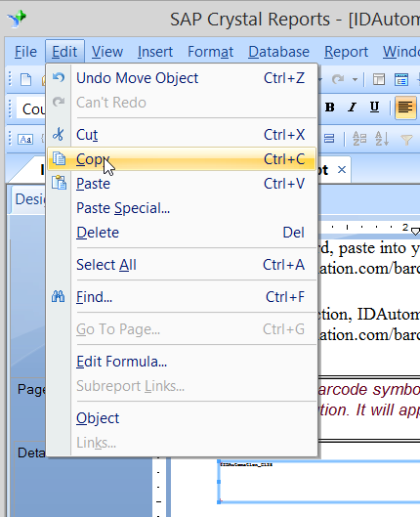The image size is (420, 517).
Task: Open Paste Special dialog
Action: [x=182, y=208]
